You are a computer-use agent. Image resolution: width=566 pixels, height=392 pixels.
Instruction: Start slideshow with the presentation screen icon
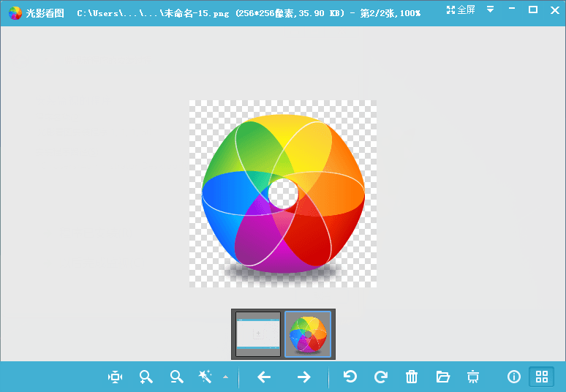click(473, 377)
